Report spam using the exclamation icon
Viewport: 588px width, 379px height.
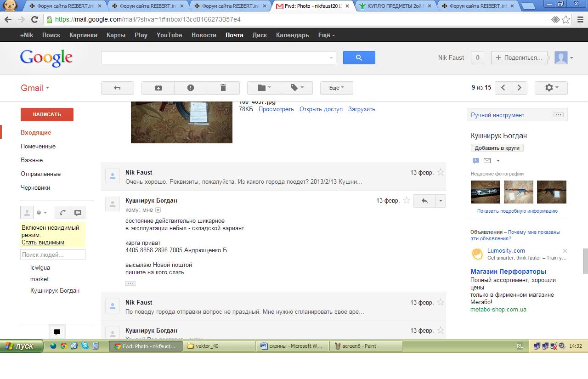191,88
